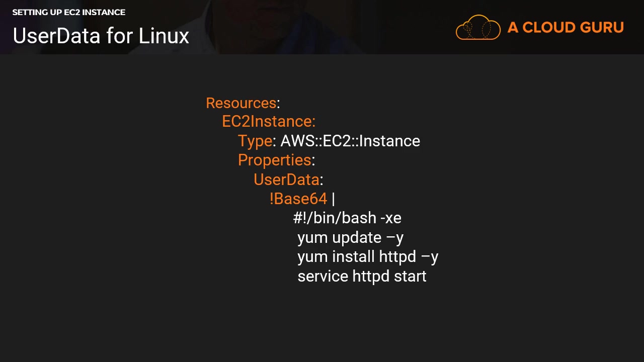Click the word GURU in the logo
The image size is (644, 362).
point(601,28)
